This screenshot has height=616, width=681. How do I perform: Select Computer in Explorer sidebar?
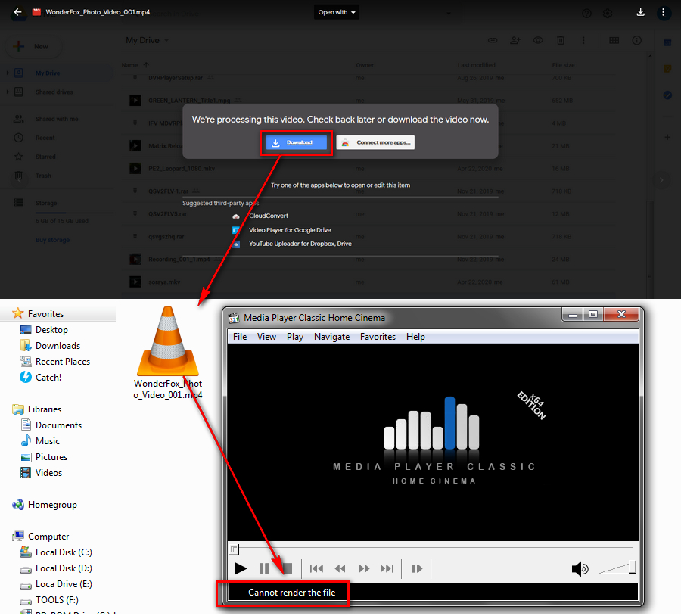[x=48, y=537]
